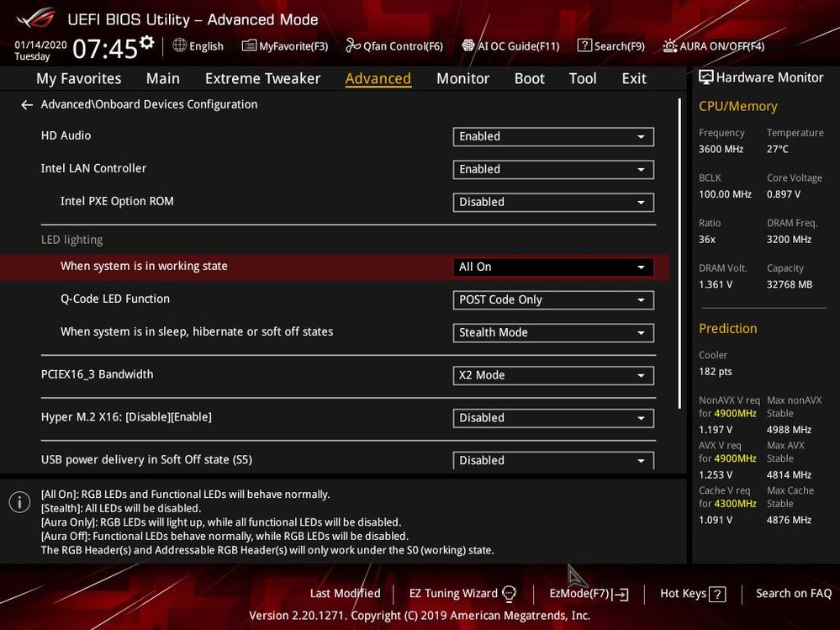Select Q-Code LED Function label
840x630 pixels.
click(115, 299)
